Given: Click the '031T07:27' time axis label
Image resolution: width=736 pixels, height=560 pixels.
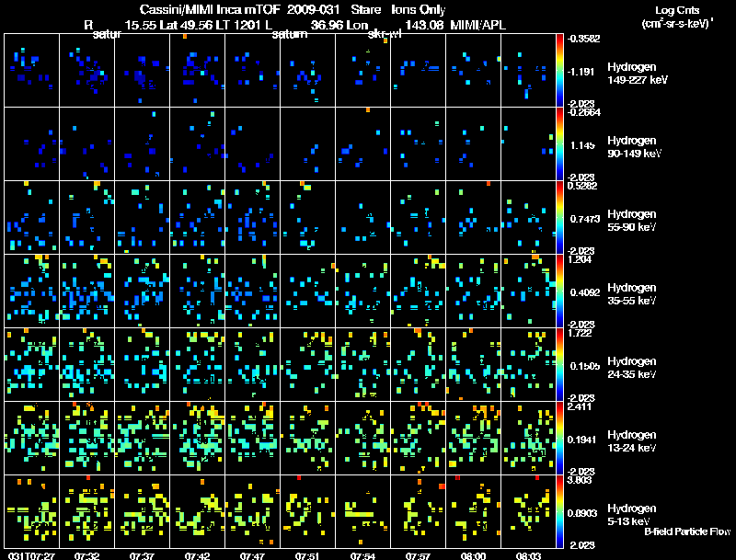Looking at the screenshot, I should pos(31,555).
